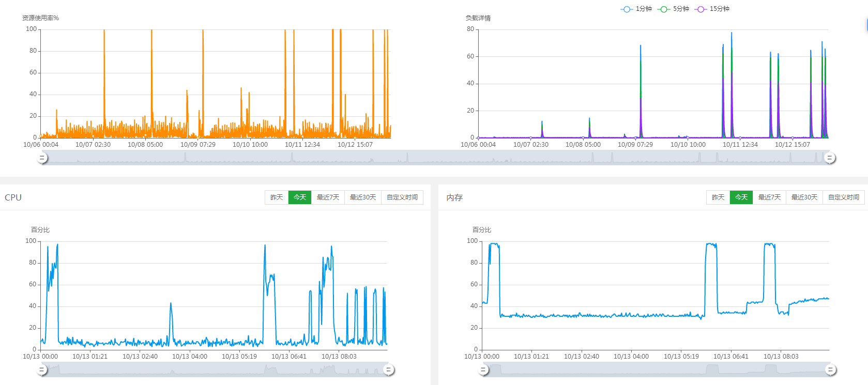The image size is (868, 385).
Task: Show 最近30天 CPU data
Action: [362, 197]
